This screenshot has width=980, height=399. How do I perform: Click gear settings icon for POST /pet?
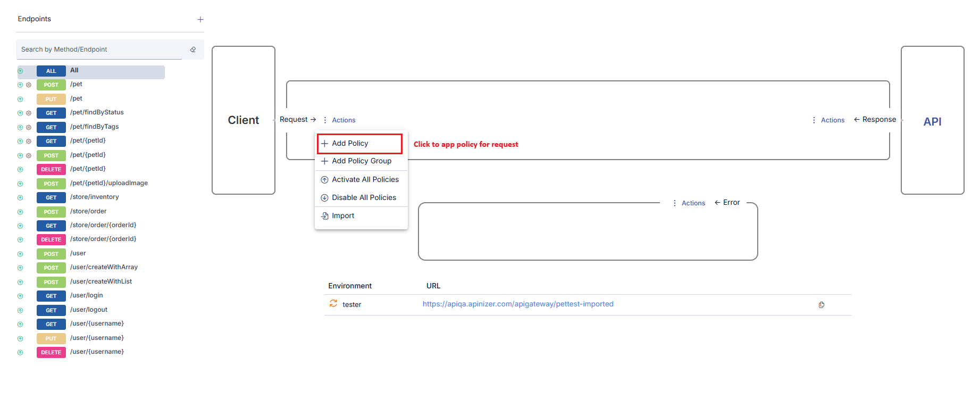(29, 85)
